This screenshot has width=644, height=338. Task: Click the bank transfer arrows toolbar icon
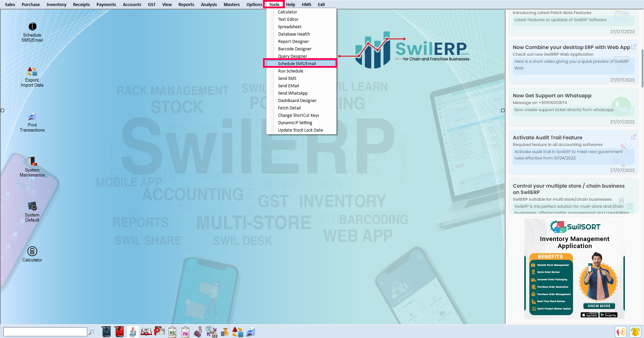click(212, 332)
